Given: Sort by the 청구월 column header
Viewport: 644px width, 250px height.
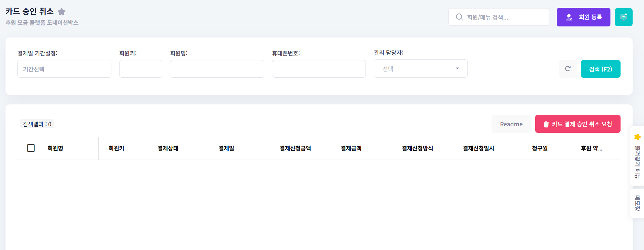Looking at the screenshot, I should click(540, 148).
